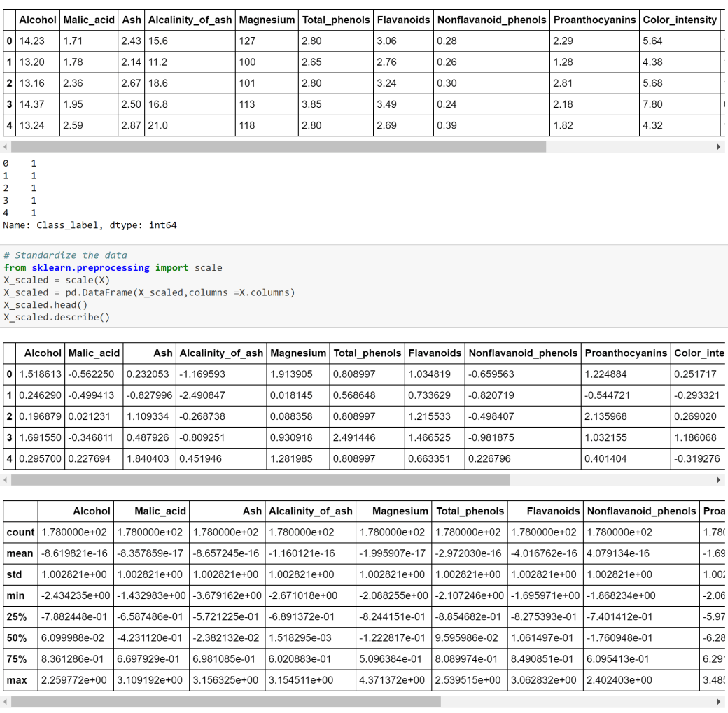Select the mean Alcohol value -8.619821e-16
The width and height of the screenshot is (728, 713).
coord(76,553)
